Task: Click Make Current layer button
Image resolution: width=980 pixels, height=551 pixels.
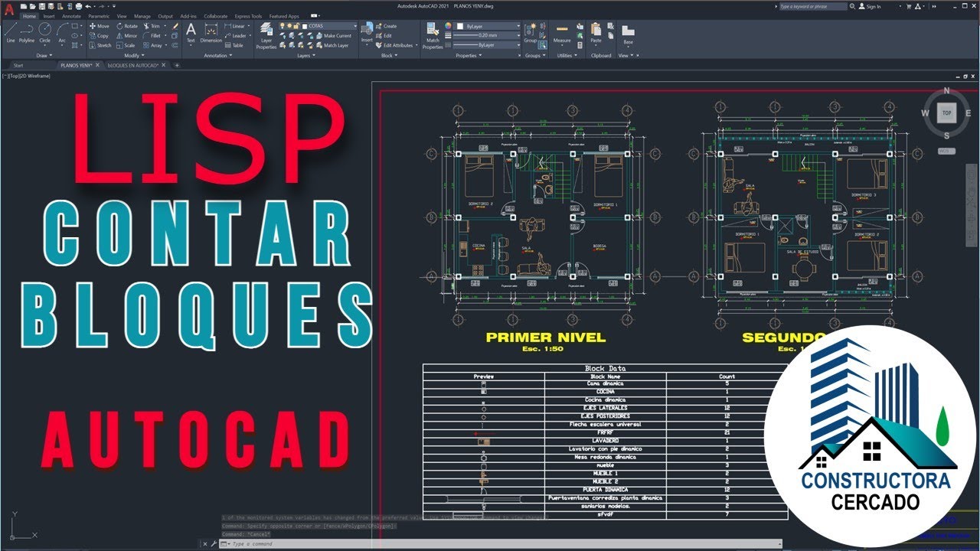Action: click(333, 35)
